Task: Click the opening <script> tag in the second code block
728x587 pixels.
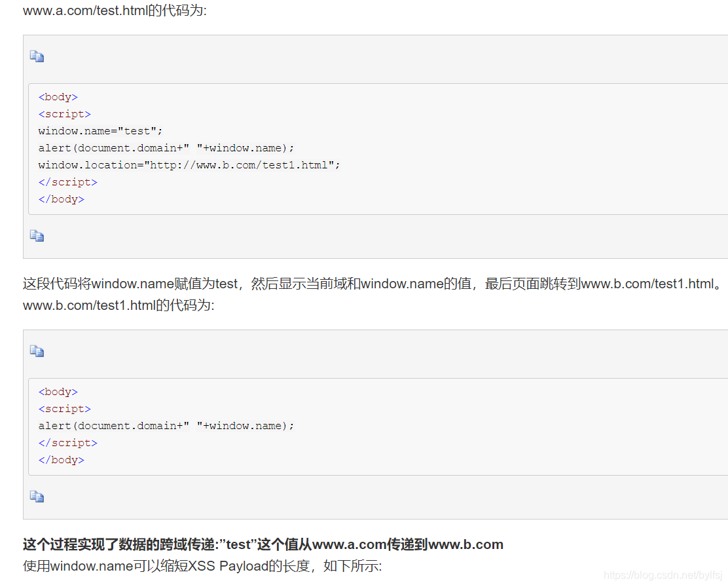Action: pyautogui.click(x=65, y=409)
